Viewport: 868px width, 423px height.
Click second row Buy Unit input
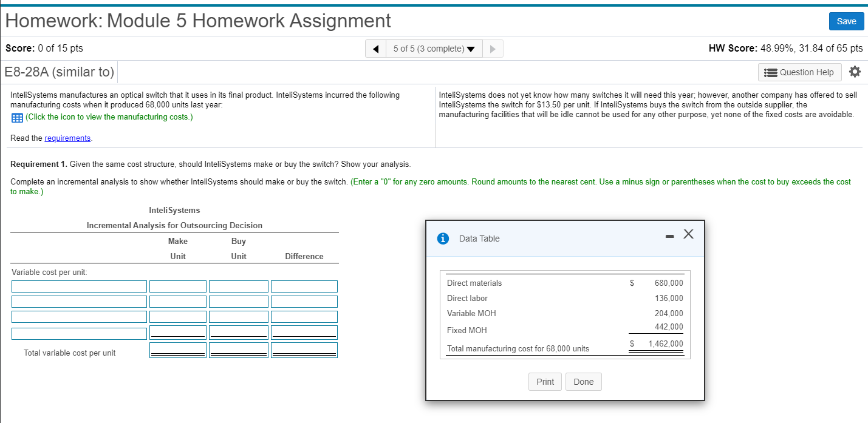(x=239, y=301)
